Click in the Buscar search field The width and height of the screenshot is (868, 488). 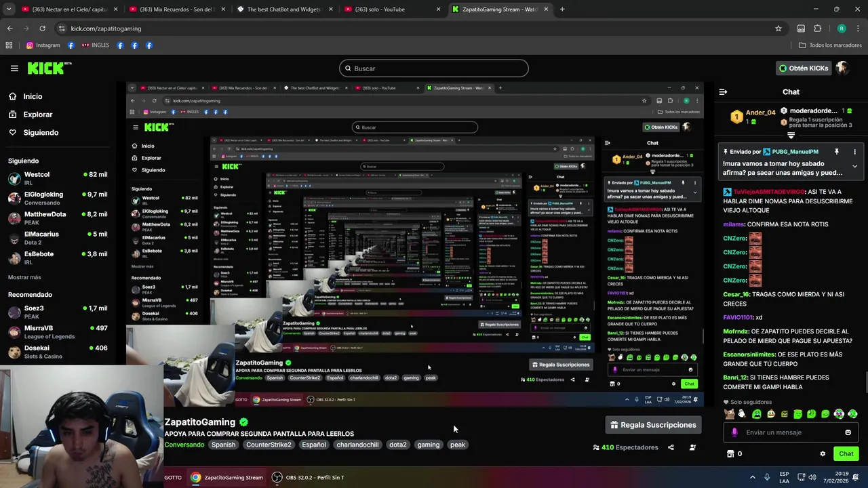click(434, 68)
